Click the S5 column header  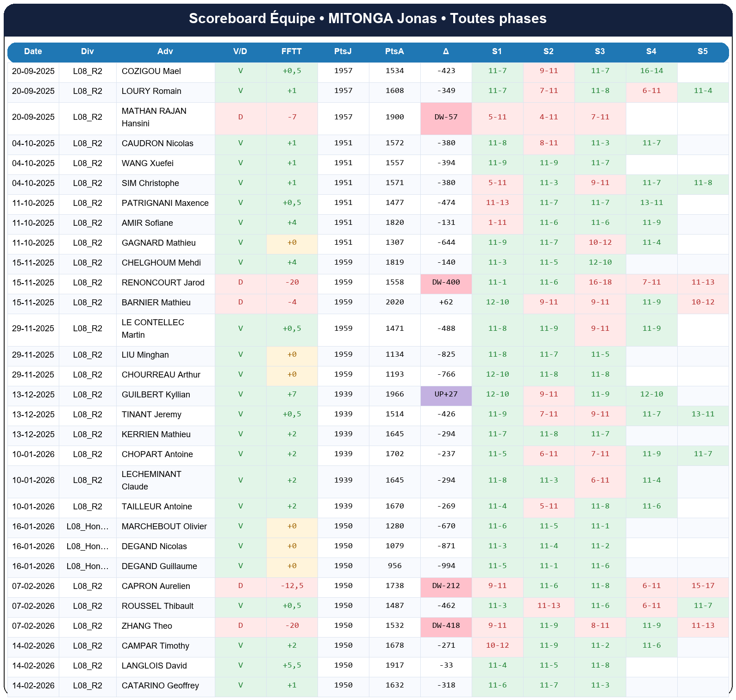[702, 51]
